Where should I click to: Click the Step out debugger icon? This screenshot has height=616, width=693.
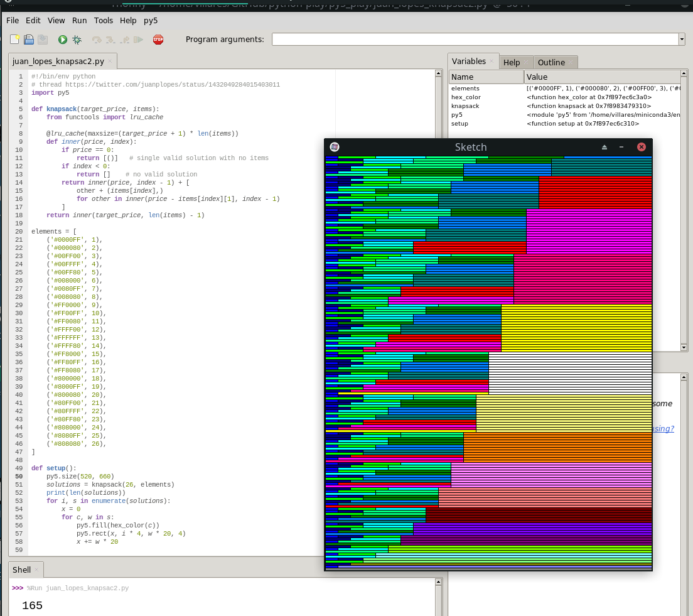[124, 40]
